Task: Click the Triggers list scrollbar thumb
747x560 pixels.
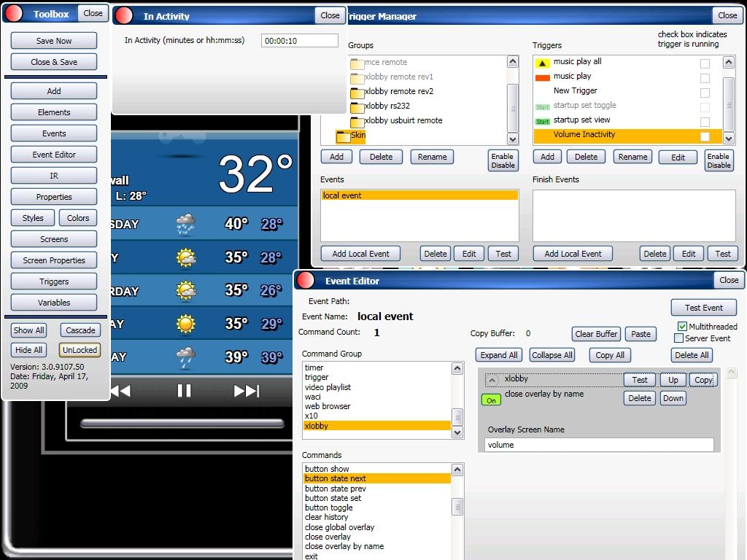Action: tap(729, 105)
